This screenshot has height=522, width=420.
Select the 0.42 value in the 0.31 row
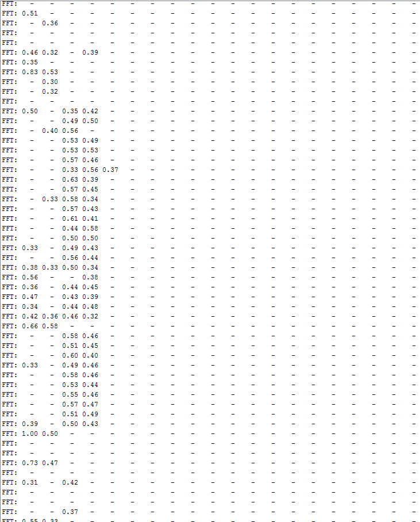point(70,482)
